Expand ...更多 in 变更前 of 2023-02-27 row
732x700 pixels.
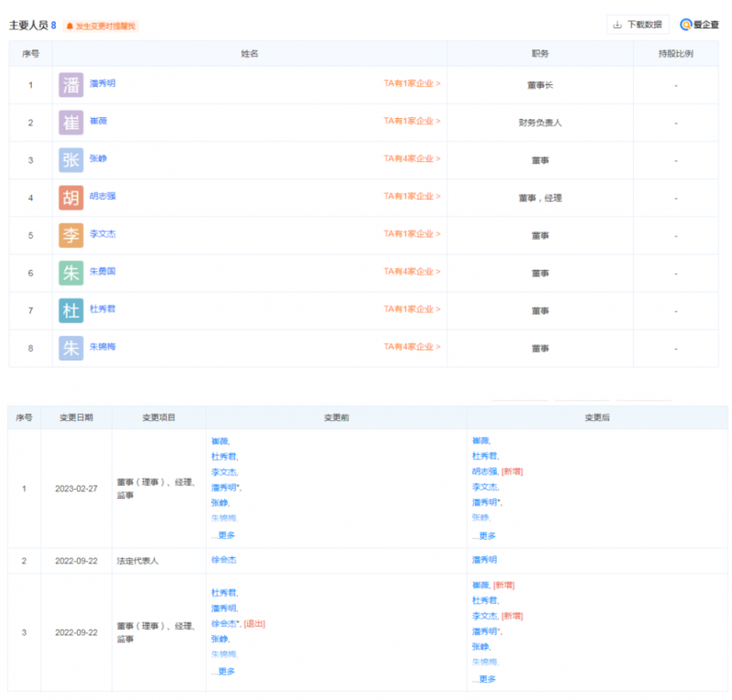tap(223, 535)
